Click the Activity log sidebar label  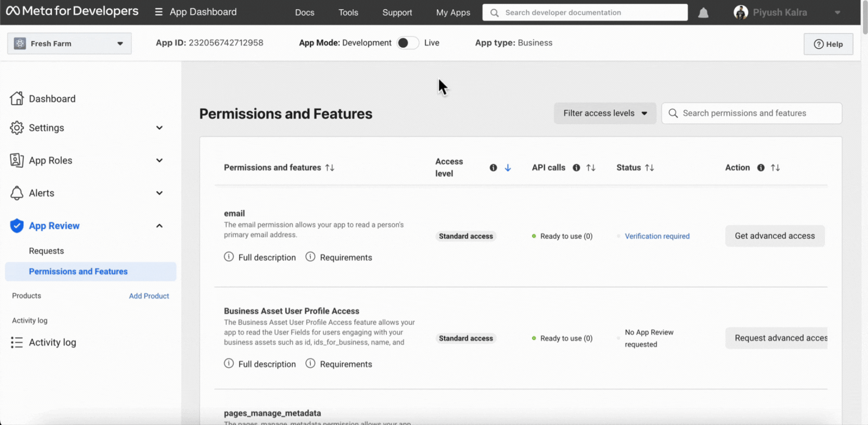[52, 342]
